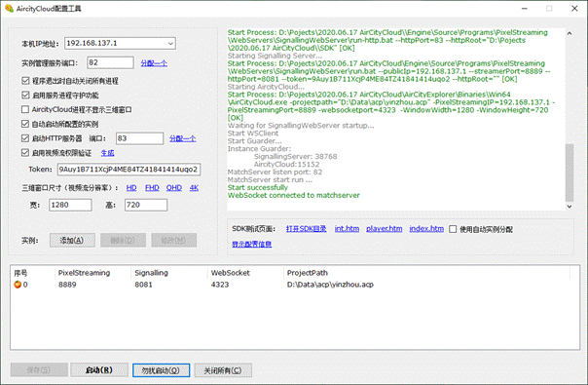Click the Start (R) button

[x=99, y=370]
